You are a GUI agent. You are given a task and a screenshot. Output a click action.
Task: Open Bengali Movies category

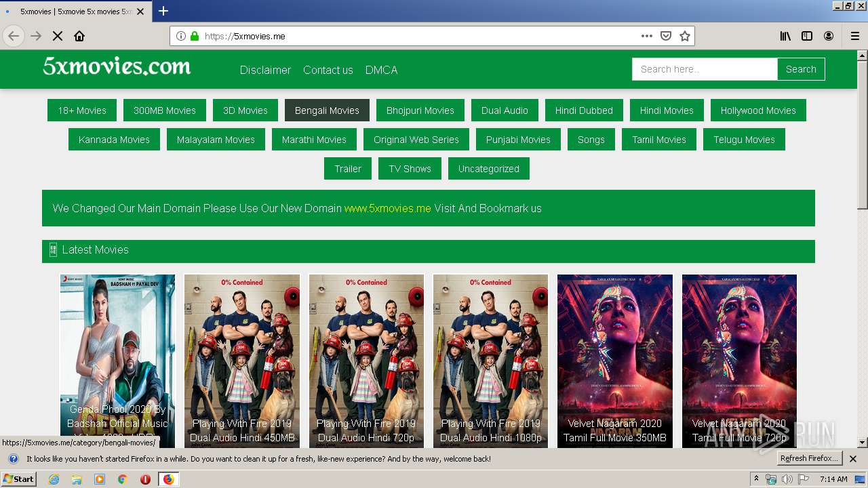click(327, 110)
